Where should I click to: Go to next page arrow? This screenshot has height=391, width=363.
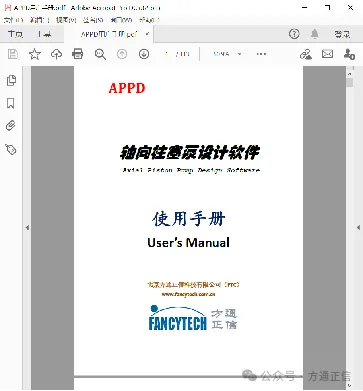tap(144, 54)
